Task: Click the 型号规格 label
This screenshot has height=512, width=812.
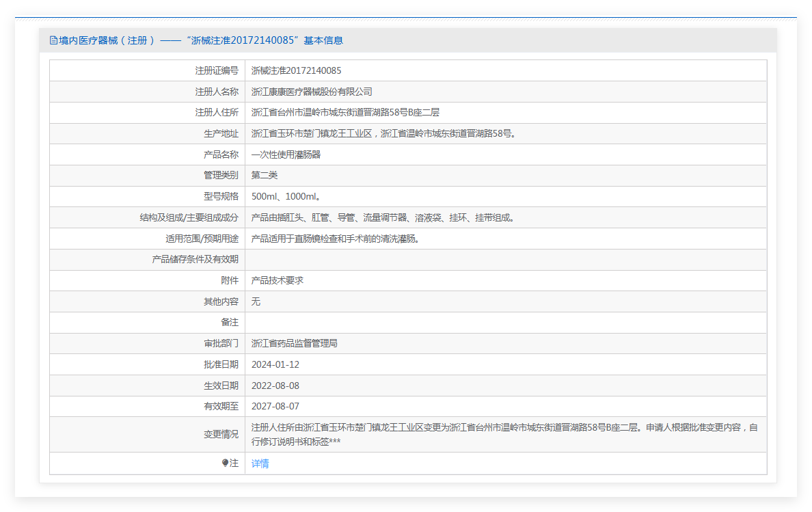Action: tap(221, 196)
